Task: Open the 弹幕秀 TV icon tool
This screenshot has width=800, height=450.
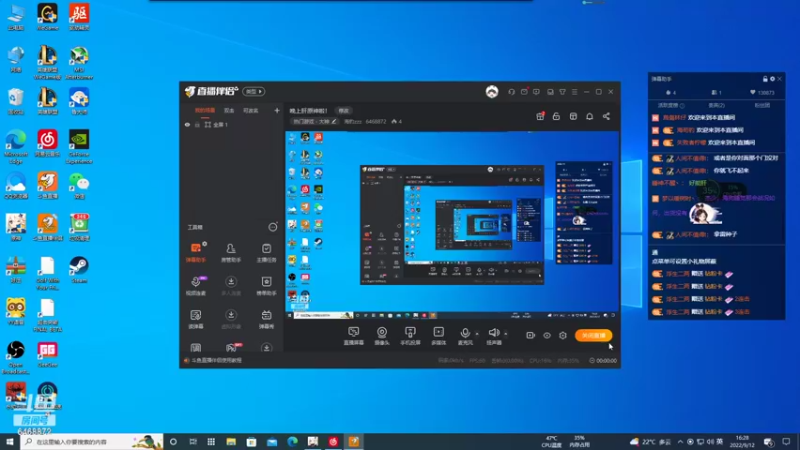Action: click(x=266, y=318)
